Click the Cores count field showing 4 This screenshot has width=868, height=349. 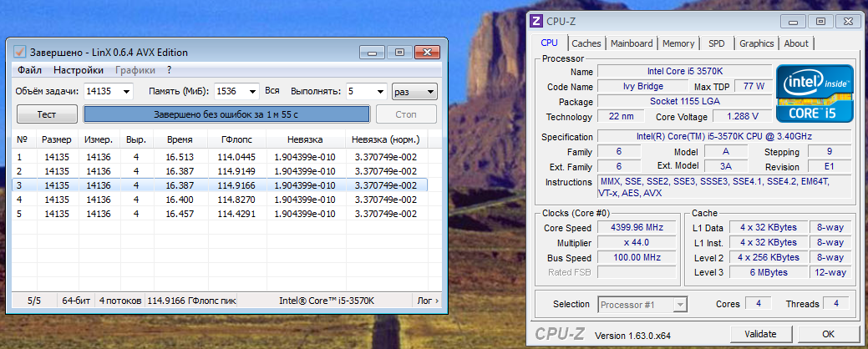[x=759, y=304]
